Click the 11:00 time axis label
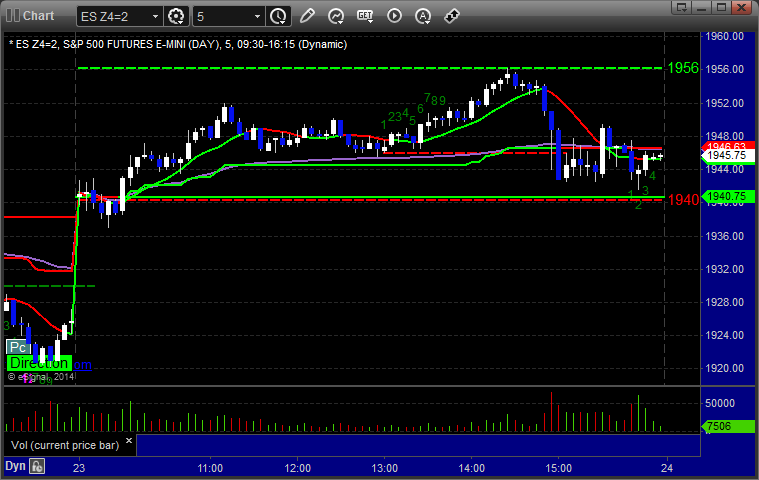The image size is (759, 480). tap(210, 468)
